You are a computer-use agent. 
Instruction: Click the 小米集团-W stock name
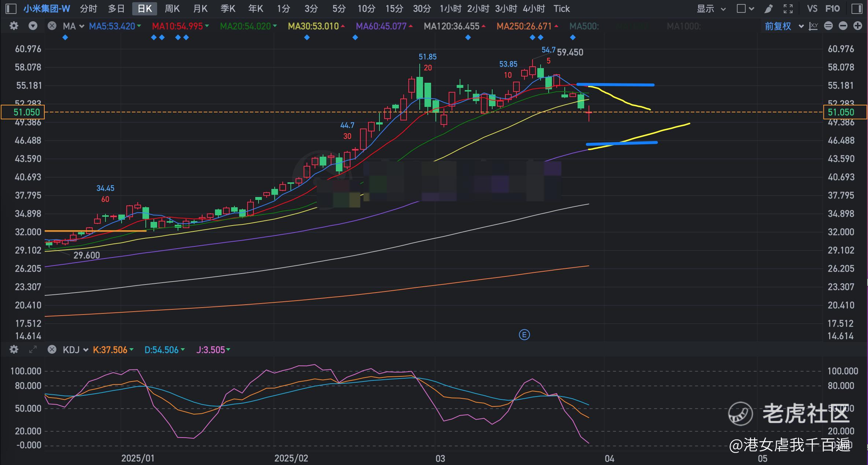(47, 9)
